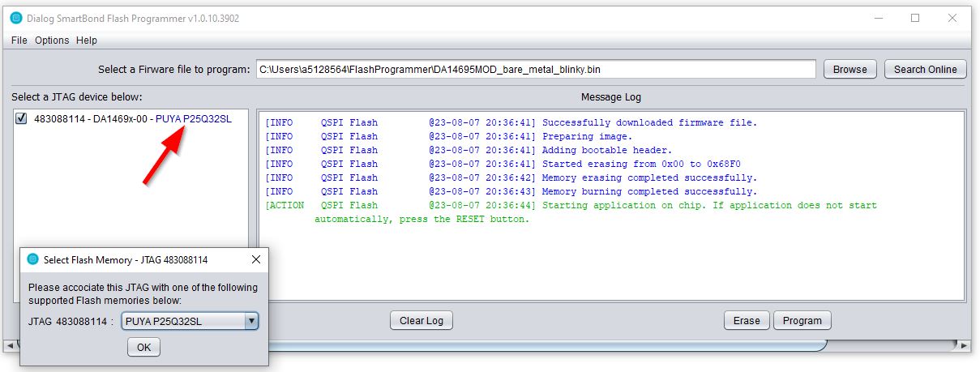Select the PUYA P25Q32SL device label
The image size is (980, 372).
(193, 118)
